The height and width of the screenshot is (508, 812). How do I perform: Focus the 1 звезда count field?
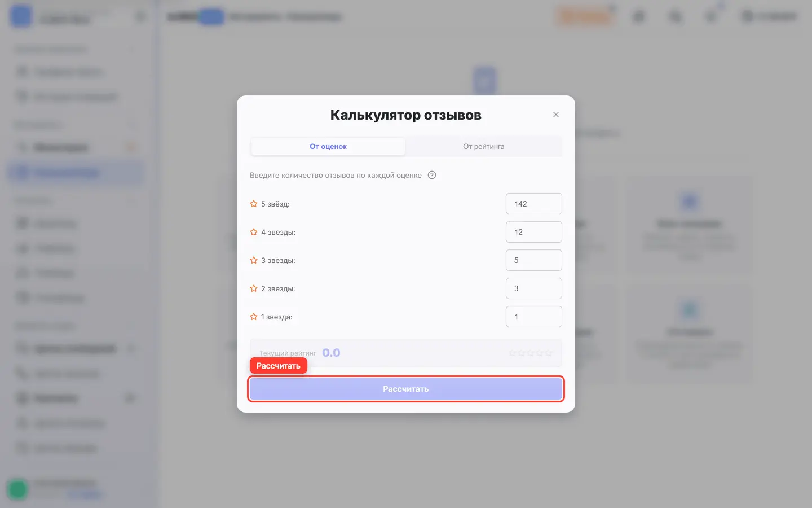click(534, 317)
